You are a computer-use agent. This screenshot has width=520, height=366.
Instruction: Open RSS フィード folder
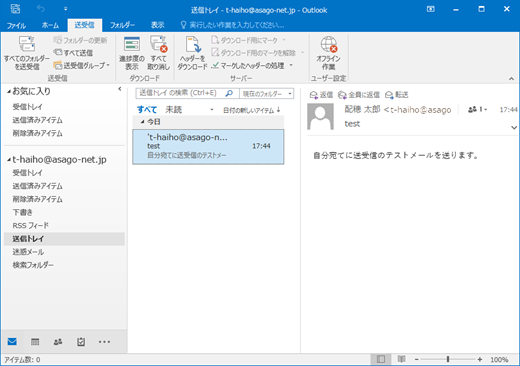click(x=30, y=226)
